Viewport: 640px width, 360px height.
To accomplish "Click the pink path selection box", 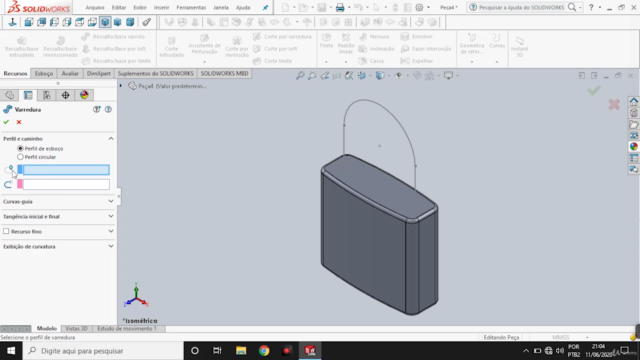I will point(66,184).
